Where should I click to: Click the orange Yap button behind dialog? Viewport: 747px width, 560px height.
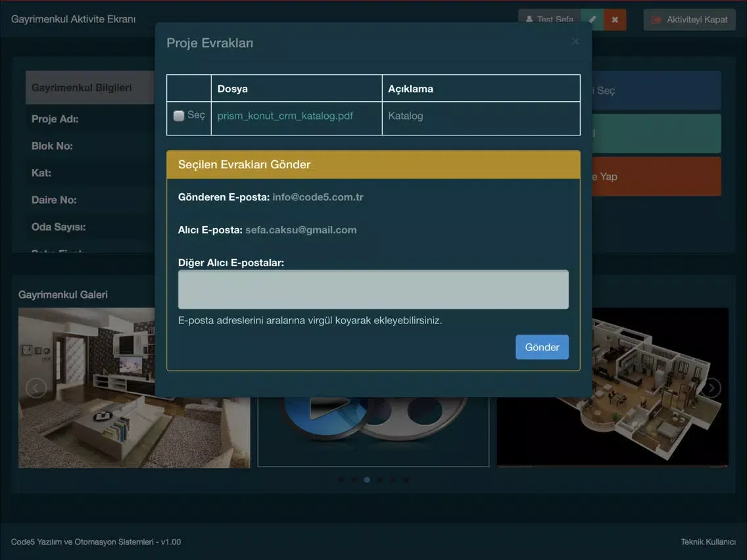656,176
